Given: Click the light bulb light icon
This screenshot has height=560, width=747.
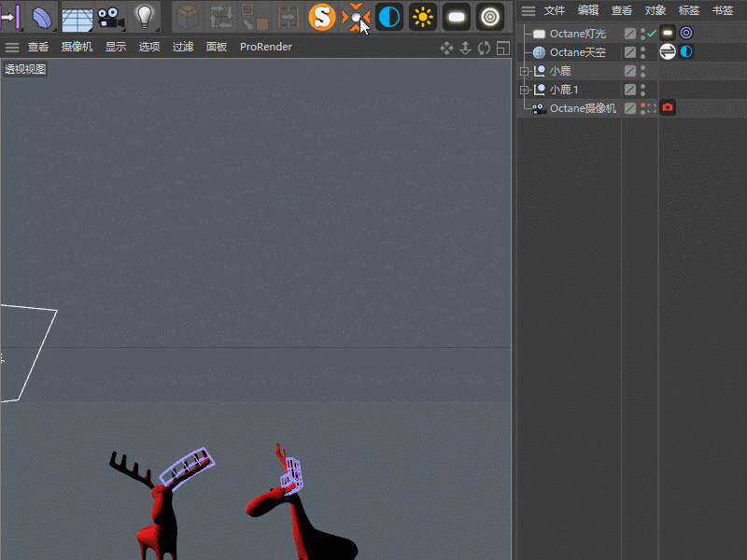Looking at the screenshot, I should coord(145,17).
